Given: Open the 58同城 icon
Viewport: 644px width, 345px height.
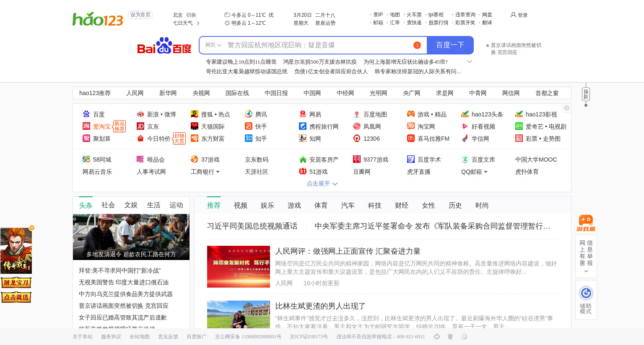Looking at the screenshot, I should (86, 160).
